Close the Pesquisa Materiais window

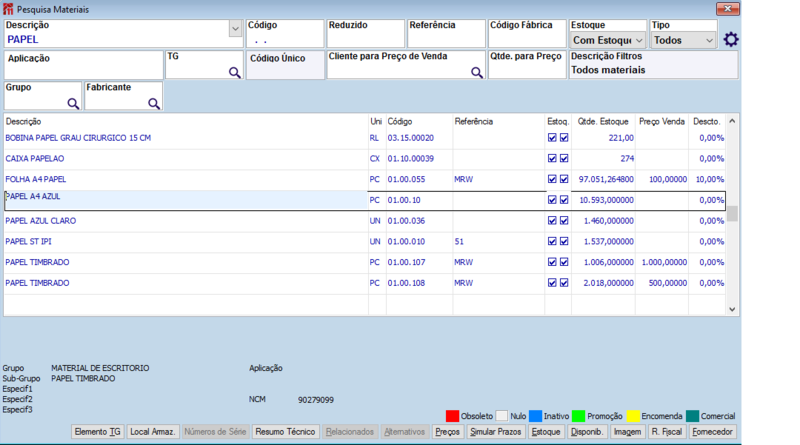728,9
